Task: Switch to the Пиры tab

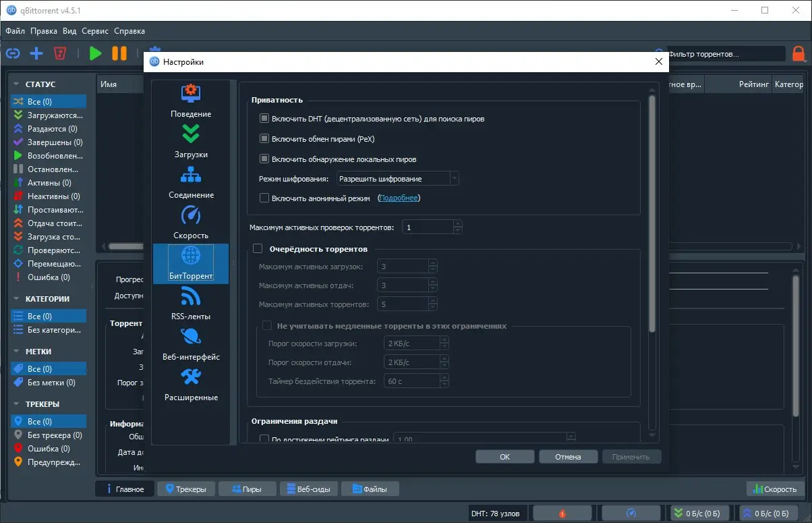Action: [247, 489]
